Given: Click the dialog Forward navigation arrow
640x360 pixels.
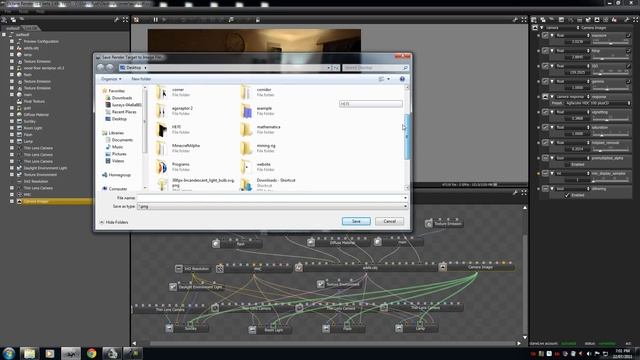Looking at the screenshot, I should [x=110, y=68].
